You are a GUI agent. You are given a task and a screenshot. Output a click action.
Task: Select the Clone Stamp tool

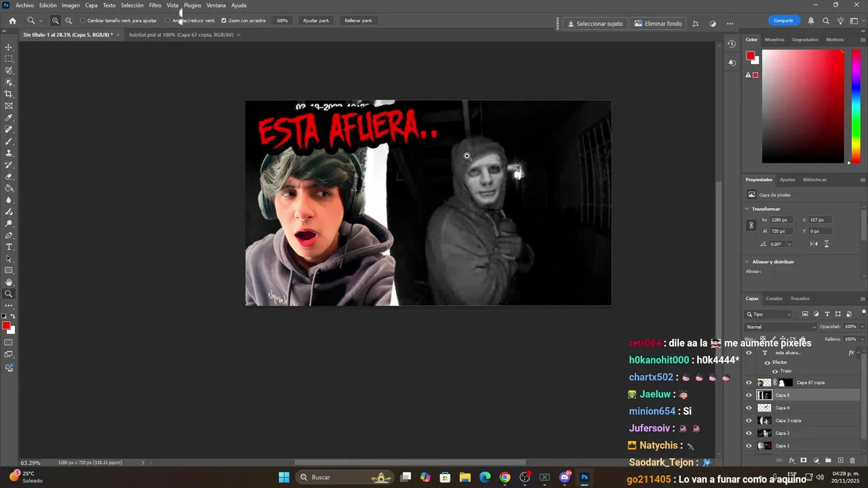point(9,153)
